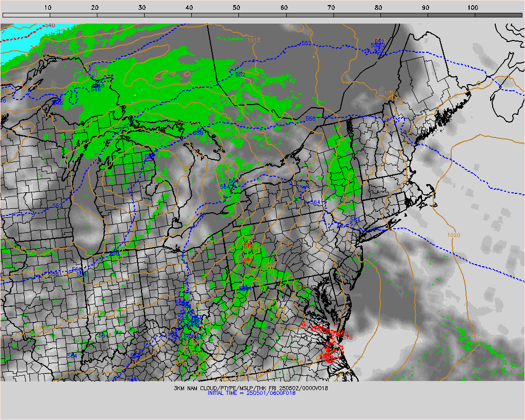Pick the gray swatch between 20 and 30

pos(120,15)
